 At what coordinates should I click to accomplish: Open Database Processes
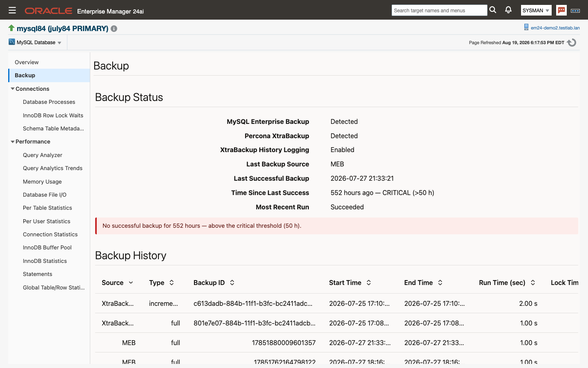pyautogui.click(x=49, y=102)
